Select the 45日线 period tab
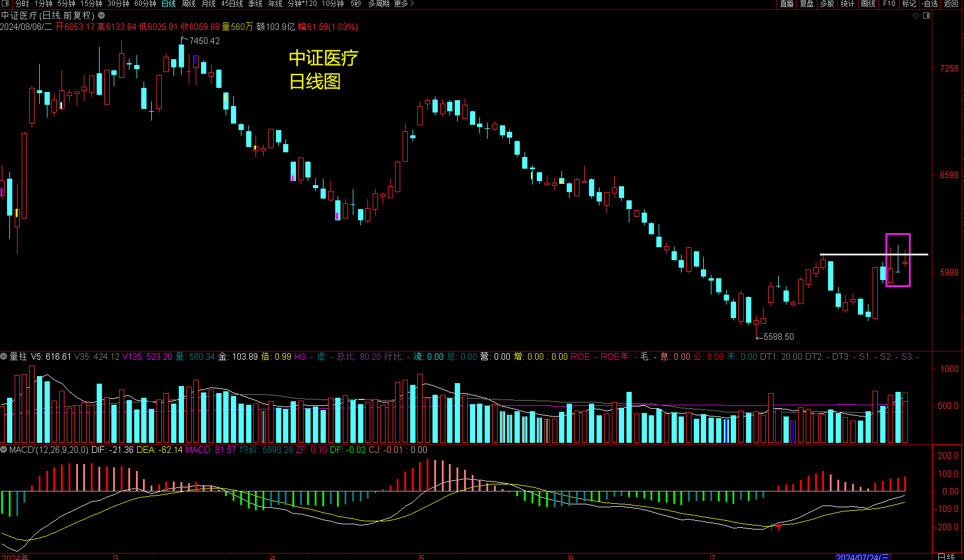 coord(232,4)
